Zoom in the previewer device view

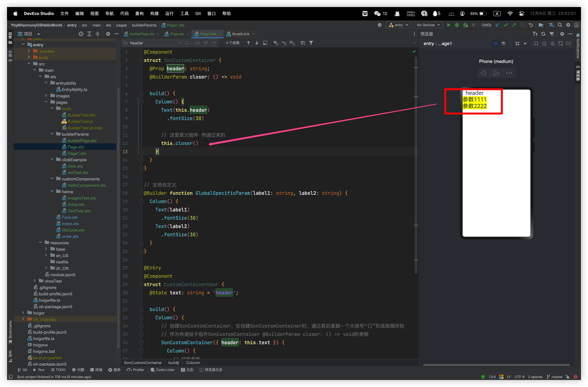coord(552,44)
